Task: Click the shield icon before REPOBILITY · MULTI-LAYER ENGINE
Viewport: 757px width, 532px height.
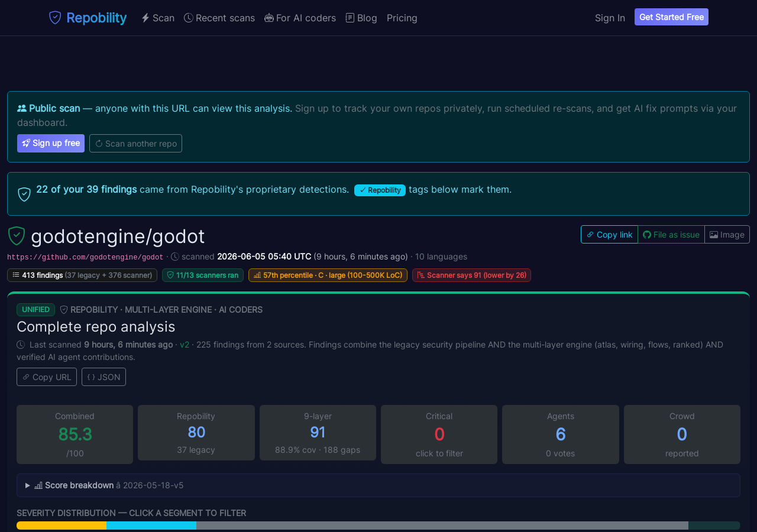Action: (x=64, y=310)
